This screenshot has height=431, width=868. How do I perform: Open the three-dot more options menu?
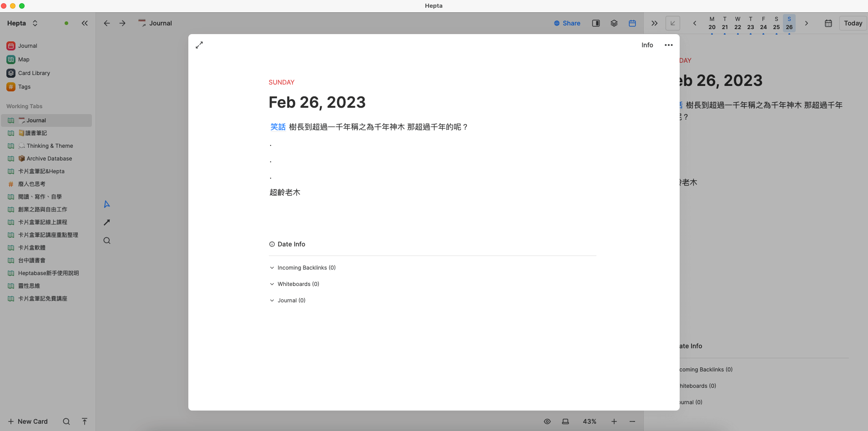coord(668,45)
